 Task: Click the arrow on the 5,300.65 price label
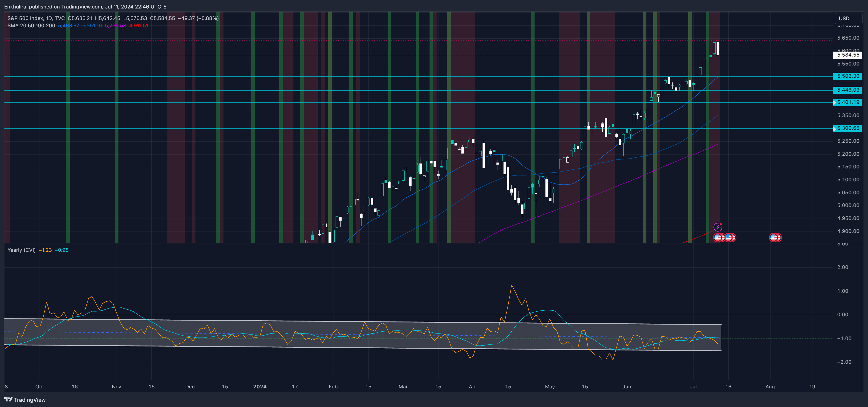click(x=835, y=128)
